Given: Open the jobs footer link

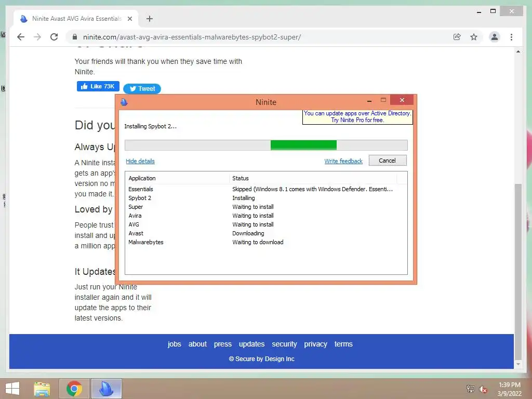Looking at the screenshot, I should (175, 344).
